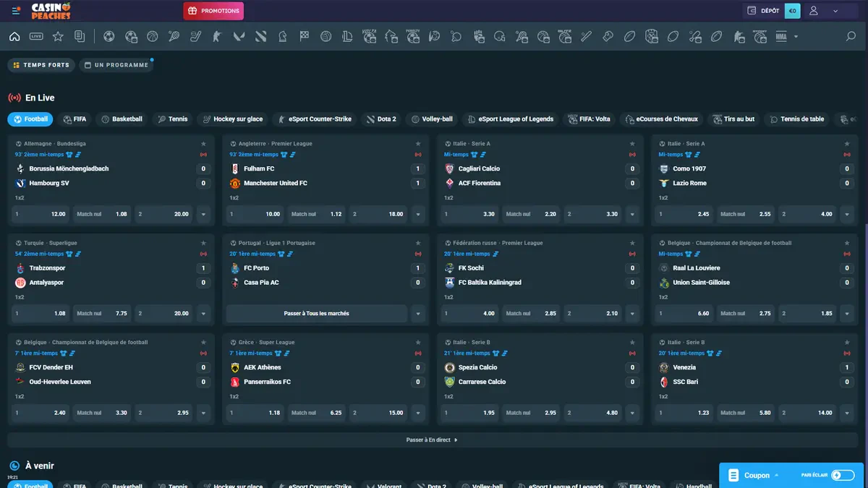Expand more markets for Como 1907 match

846,214
